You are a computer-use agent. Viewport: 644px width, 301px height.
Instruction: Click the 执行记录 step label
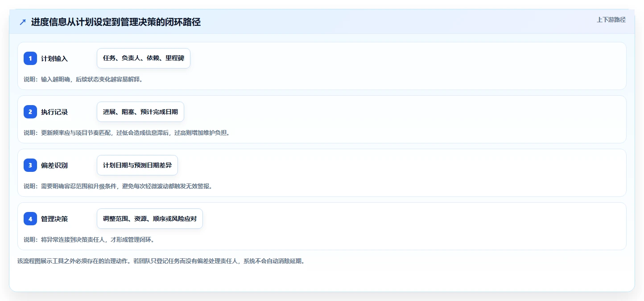coord(54,112)
